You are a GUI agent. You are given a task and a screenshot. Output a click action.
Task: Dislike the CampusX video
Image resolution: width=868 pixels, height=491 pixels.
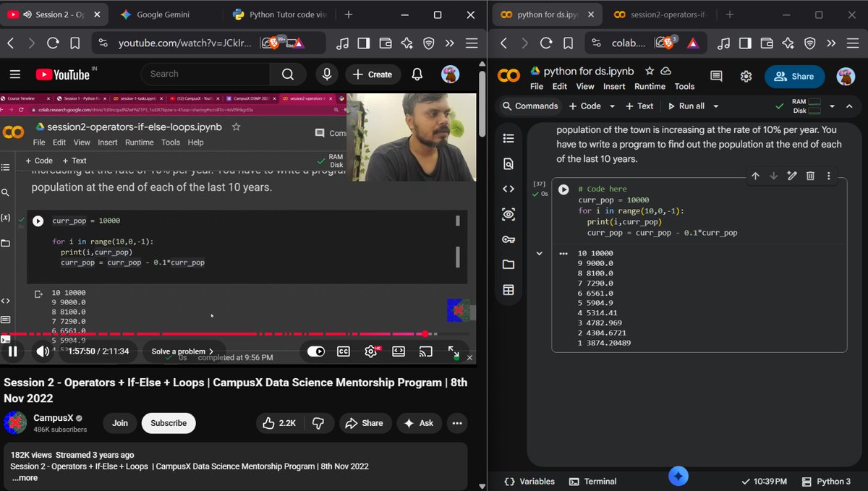318,423
